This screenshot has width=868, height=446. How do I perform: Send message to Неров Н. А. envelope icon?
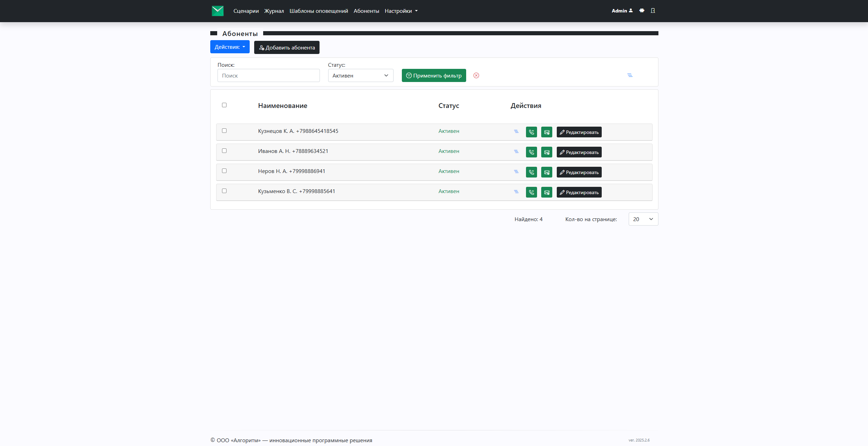(546, 172)
